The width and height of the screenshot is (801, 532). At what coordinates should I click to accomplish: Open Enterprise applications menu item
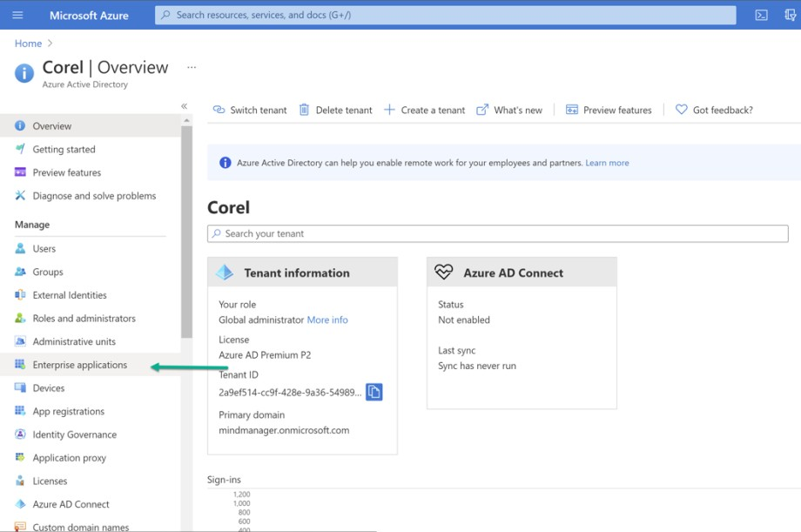tap(91, 365)
